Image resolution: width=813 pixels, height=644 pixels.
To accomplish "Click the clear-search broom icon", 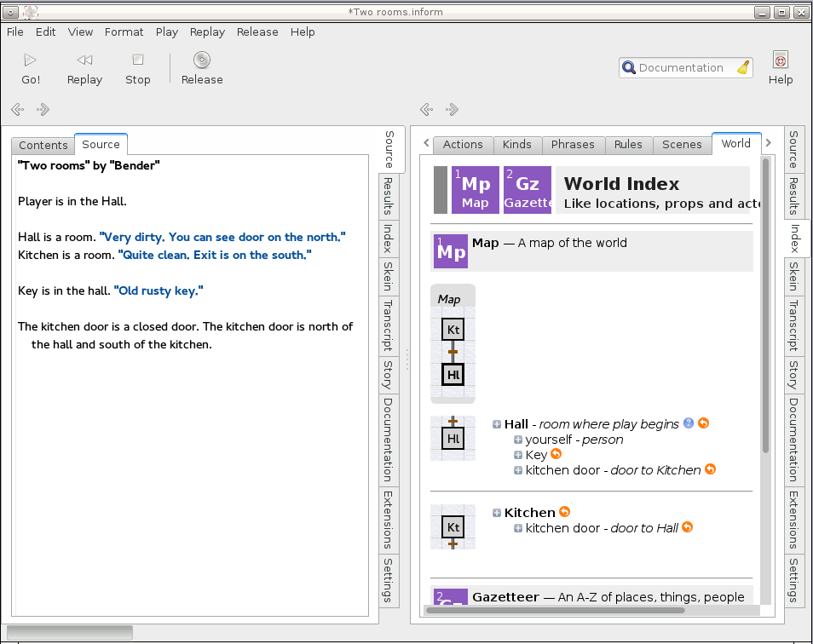I will coord(743,68).
